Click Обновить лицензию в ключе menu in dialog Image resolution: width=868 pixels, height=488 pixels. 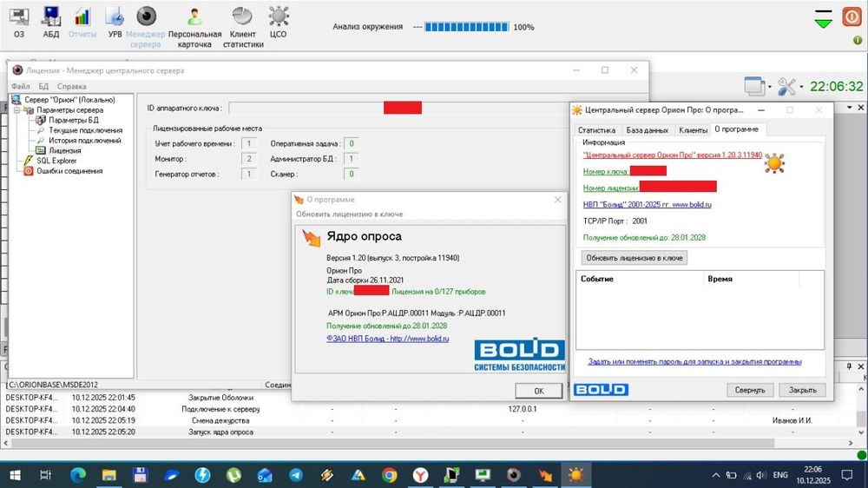pos(349,214)
